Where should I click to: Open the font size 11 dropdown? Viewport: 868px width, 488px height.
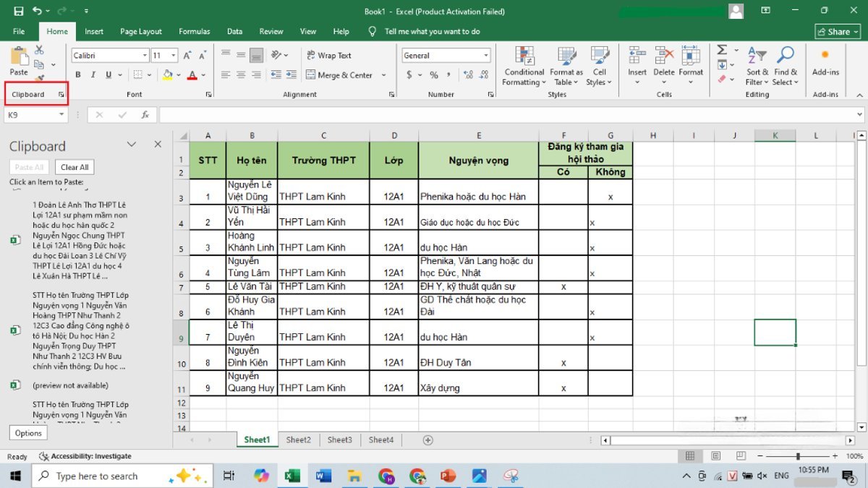174,56
